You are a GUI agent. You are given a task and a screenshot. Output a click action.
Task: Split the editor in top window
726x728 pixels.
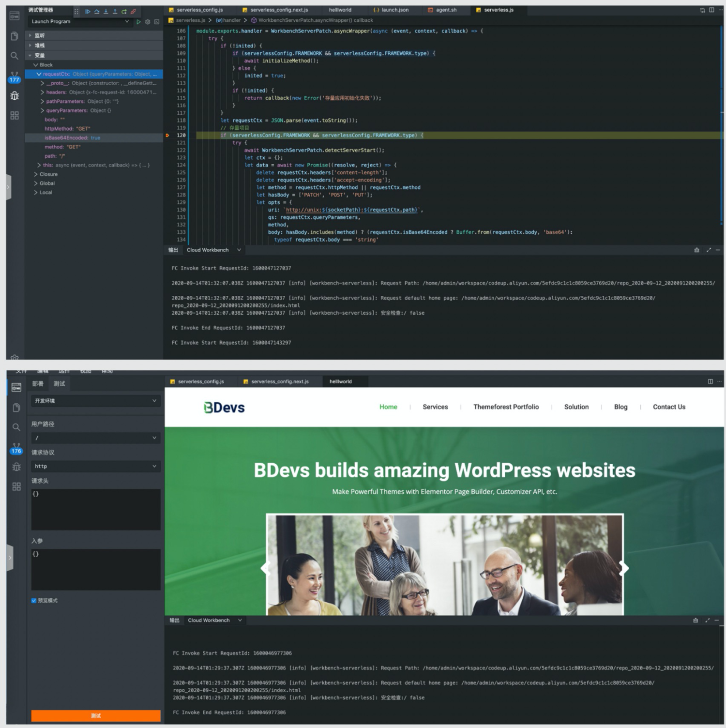click(x=711, y=10)
